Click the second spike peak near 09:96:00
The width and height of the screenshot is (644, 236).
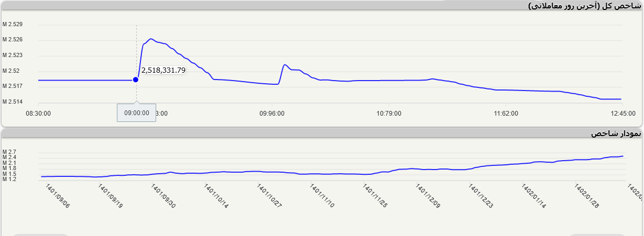coord(285,65)
